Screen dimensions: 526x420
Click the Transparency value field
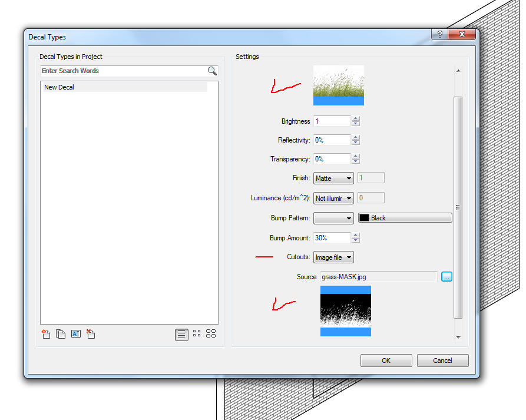pos(332,158)
